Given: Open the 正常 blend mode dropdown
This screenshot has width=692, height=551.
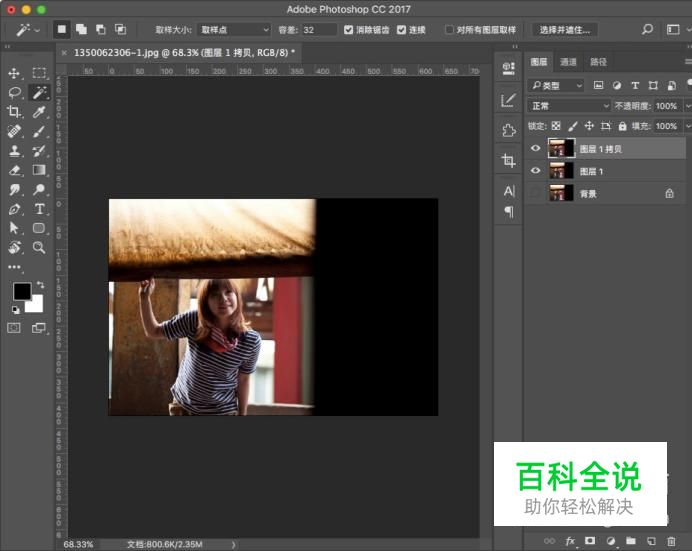Looking at the screenshot, I should (568, 106).
